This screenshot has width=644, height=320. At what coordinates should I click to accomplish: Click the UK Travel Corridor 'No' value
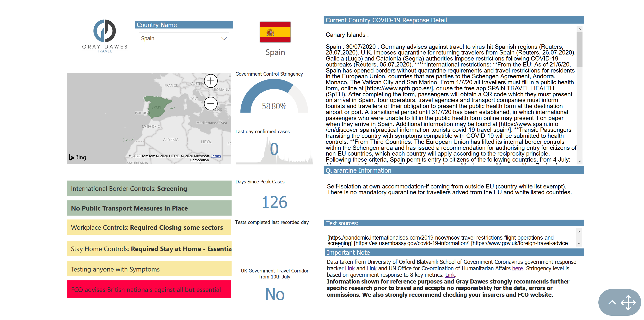(275, 294)
